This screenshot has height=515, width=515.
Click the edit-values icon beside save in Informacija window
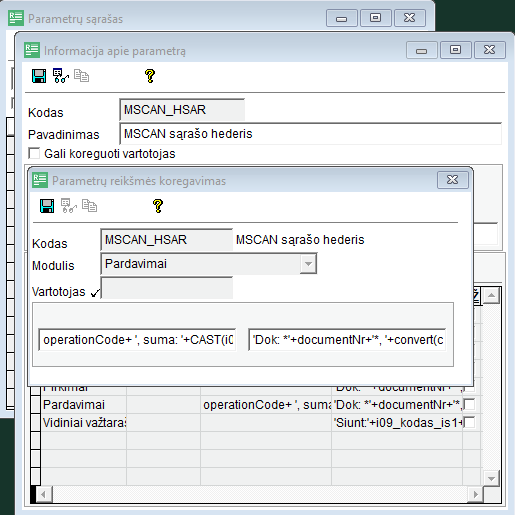point(61,76)
